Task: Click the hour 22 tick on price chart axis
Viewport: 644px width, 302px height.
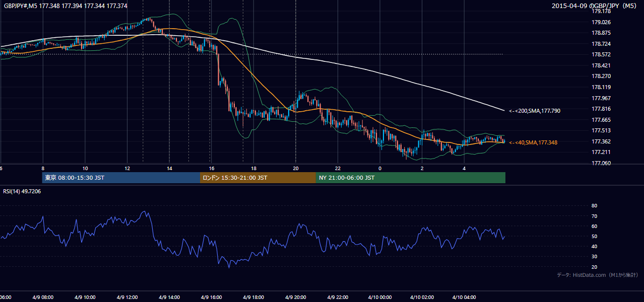Action: [338, 169]
